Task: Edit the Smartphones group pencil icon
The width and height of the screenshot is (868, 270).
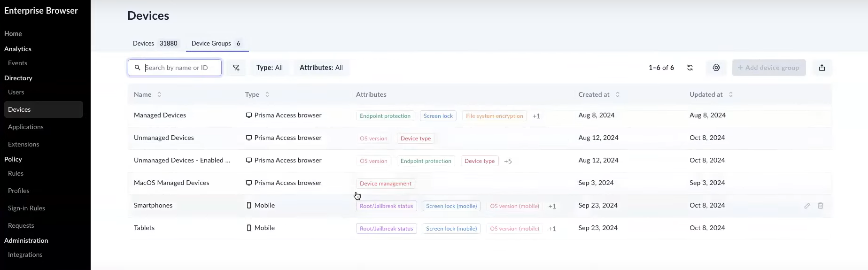Action: click(807, 206)
